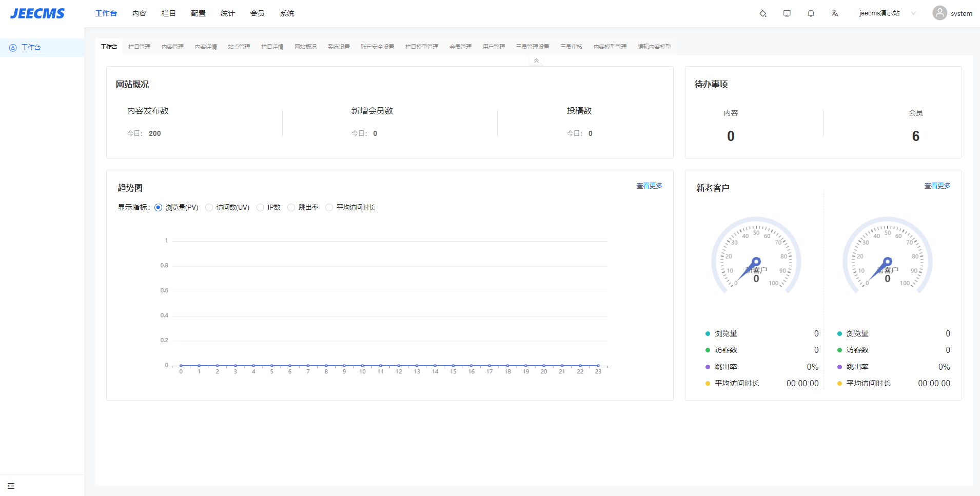Image resolution: width=980 pixels, height=496 pixels.
Task: Select the 跳出率 radio button
Action: tap(291, 208)
